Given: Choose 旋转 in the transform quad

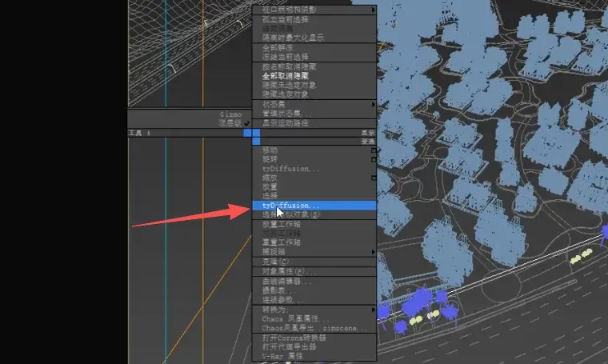Looking at the screenshot, I should click(x=270, y=159).
